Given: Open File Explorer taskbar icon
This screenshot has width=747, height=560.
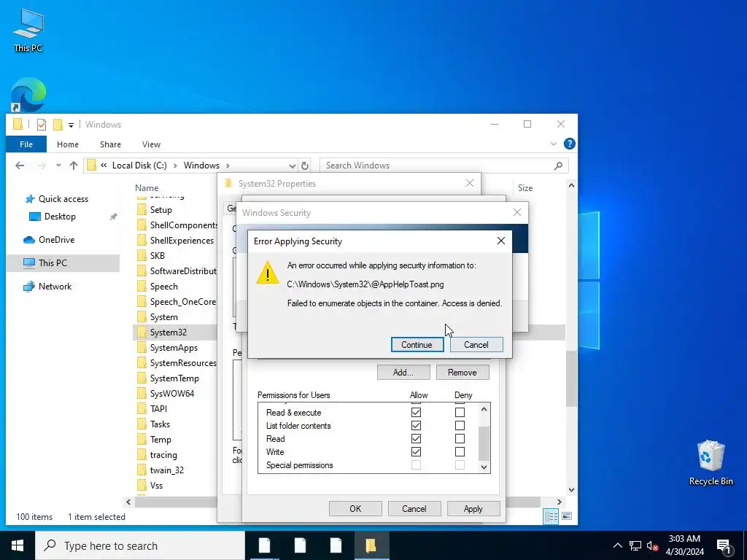Looking at the screenshot, I should pos(371,545).
